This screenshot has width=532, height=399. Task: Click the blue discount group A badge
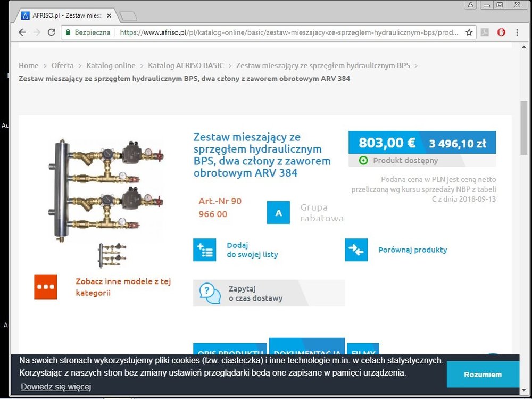pyautogui.click(x=278, y=213)
